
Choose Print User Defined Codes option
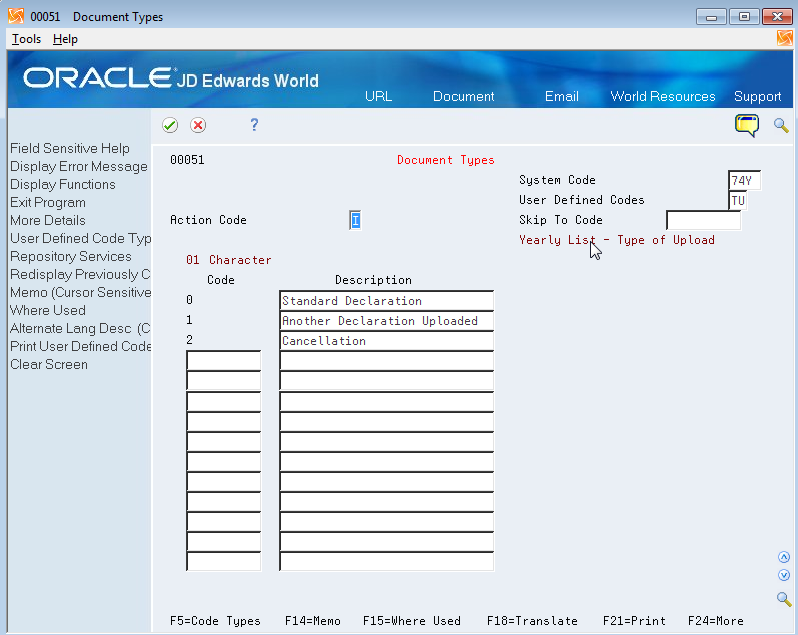[80, 347]
